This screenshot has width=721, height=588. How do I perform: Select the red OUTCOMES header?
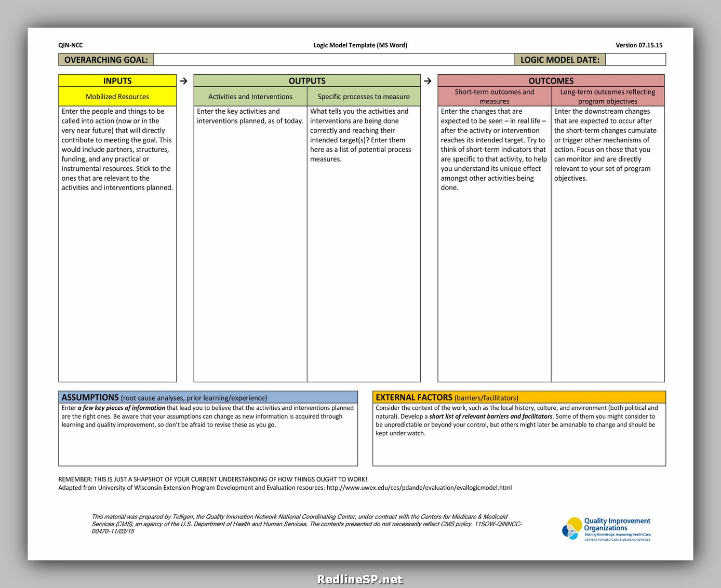551,81
